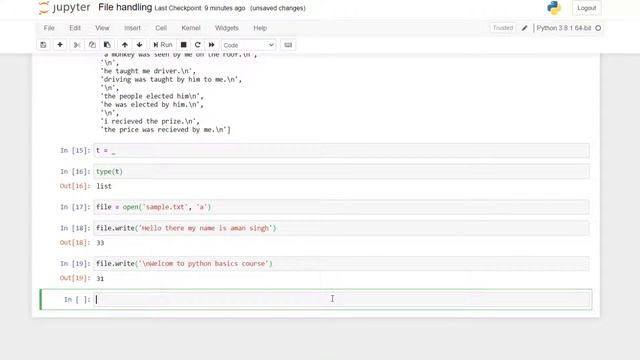
Task: Open the Help menu
Action: click(x=260, y=28)
